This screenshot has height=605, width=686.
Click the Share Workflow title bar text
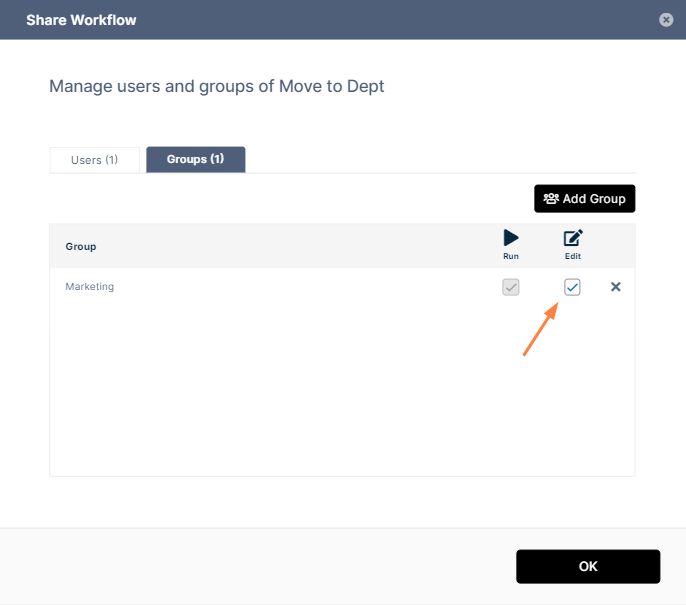point(81,20)
